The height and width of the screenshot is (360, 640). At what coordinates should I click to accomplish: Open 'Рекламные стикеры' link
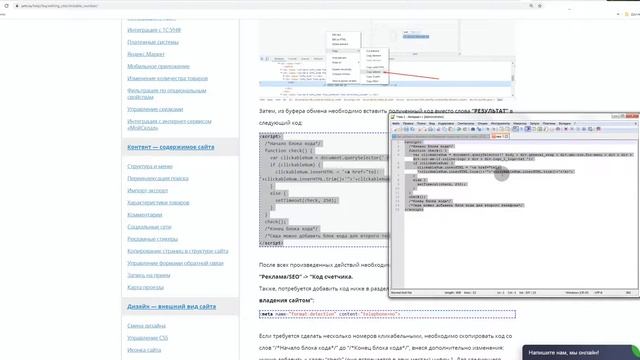click(x=152, y=239)
